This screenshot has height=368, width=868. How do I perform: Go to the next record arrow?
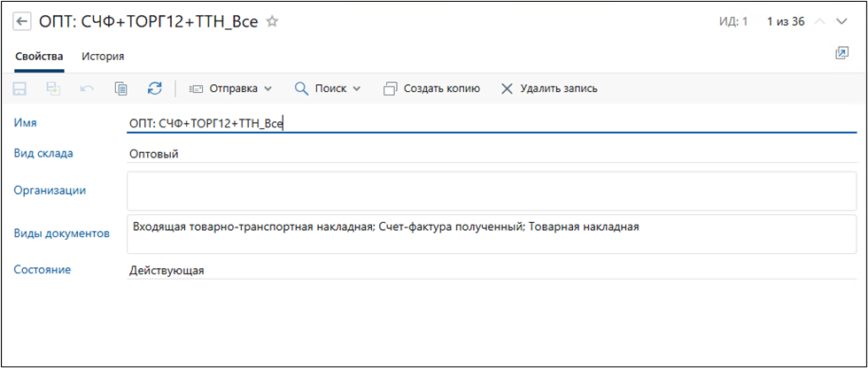[x=841, y=22]
